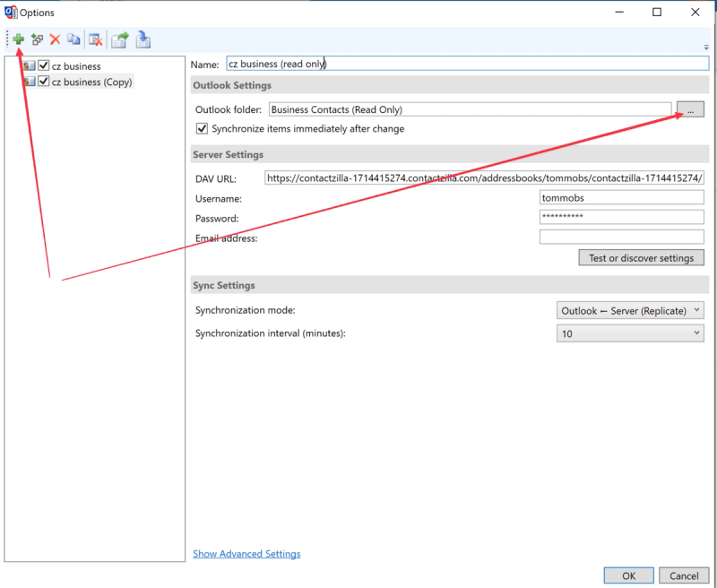Click inside the Email address field
Screen dimensions: 717x588
622,236
